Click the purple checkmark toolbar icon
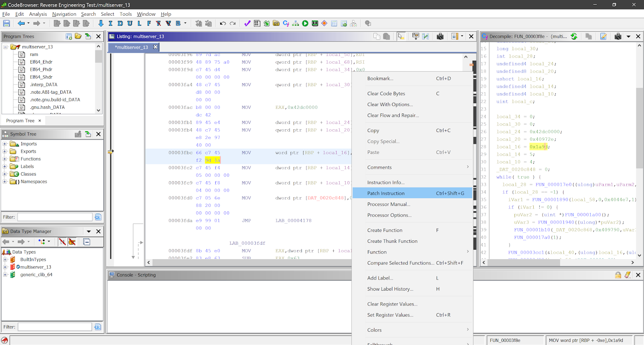Viewport: 644px width, 345px height. tap(247, 23)
